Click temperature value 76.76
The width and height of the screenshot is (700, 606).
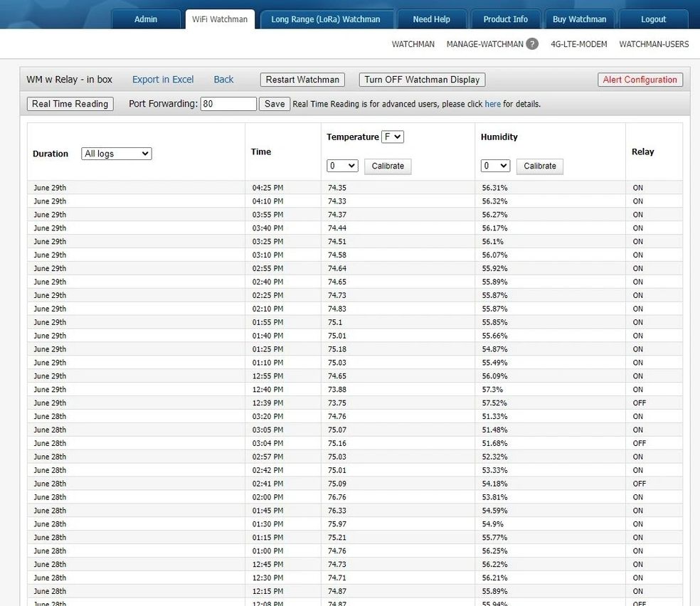[337, 497]
